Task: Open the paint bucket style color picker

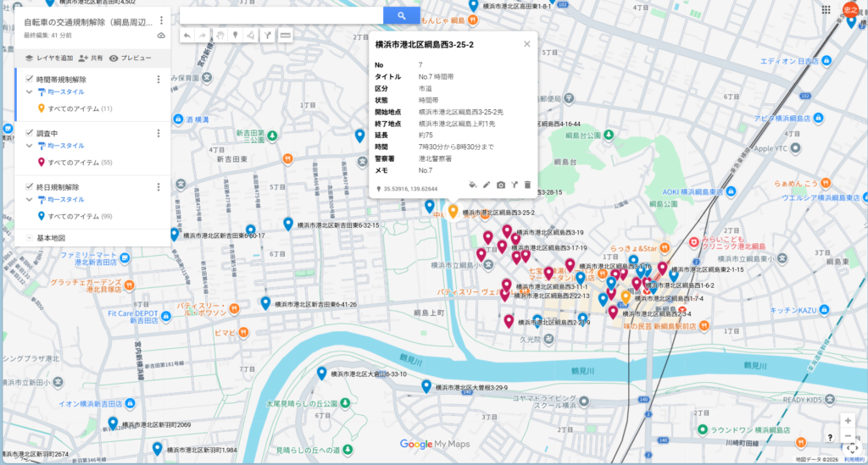Action: click(473, 185)
